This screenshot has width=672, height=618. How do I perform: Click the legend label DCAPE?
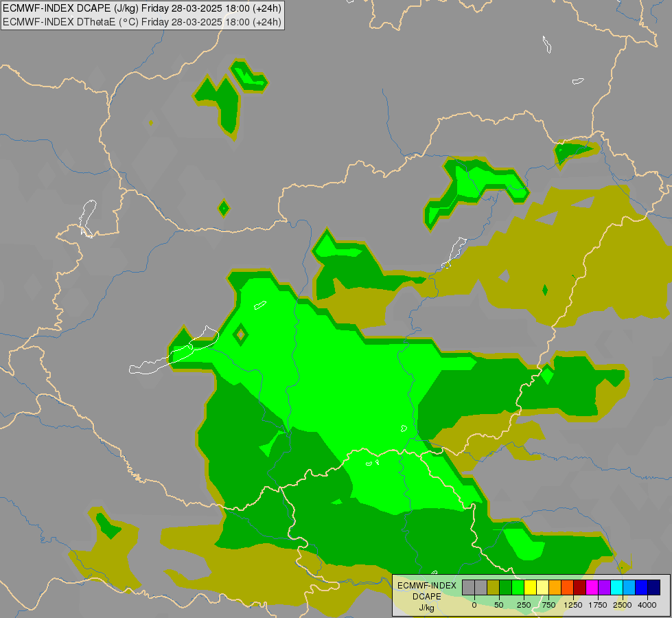click(x=427, y=597)
